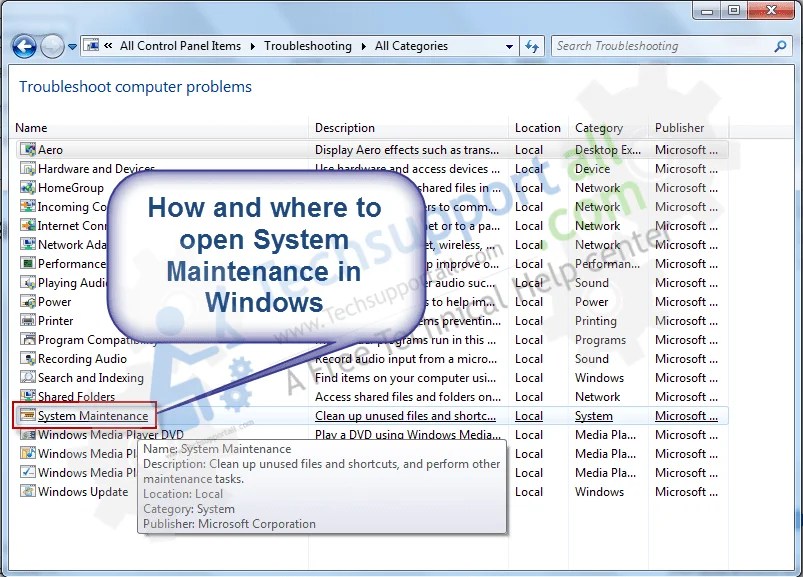Image resolution: width=803 pixels, height=577 pixels.
Task: Select the HomeGroup row name
Action: pos(71,188)
